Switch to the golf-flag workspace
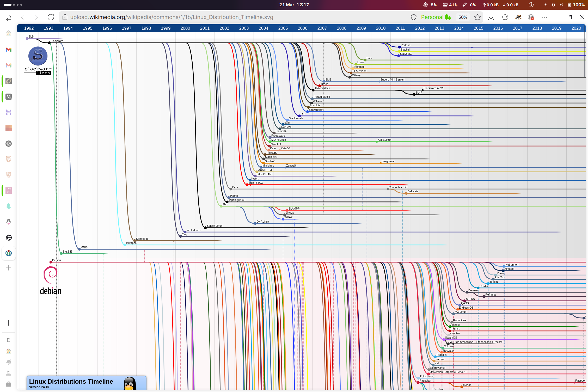 click(x=9, y=373)
